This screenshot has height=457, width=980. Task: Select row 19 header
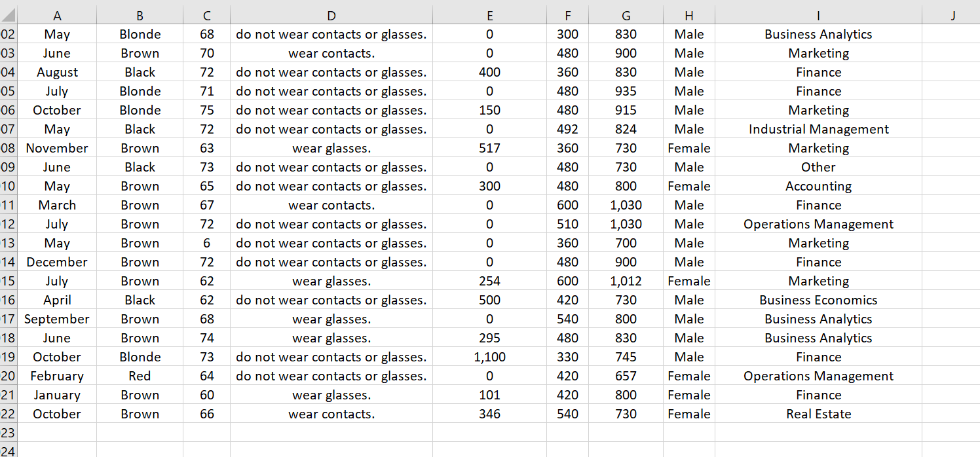(x=8, y=357)
